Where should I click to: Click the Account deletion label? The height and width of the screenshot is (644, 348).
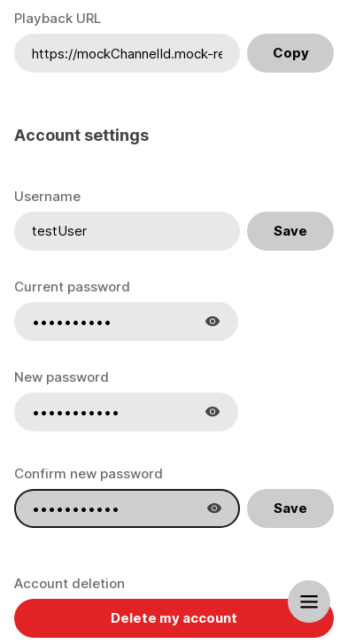tap(69, 583)
